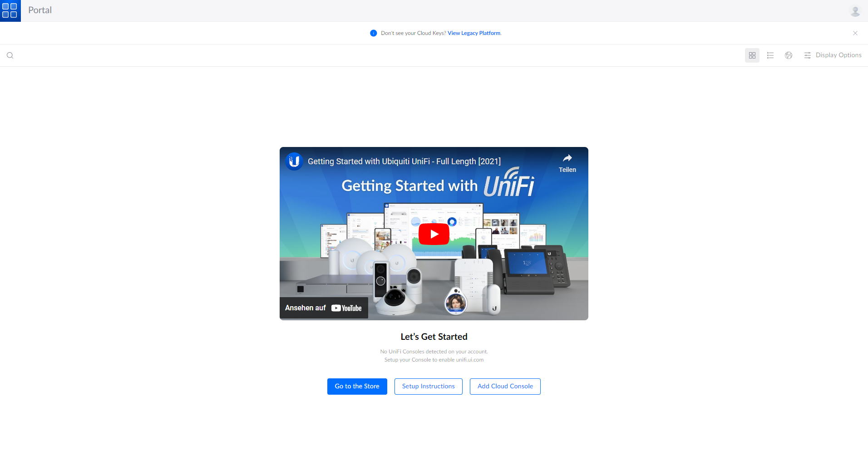
Task: Open the video title link
Action: 404,162
